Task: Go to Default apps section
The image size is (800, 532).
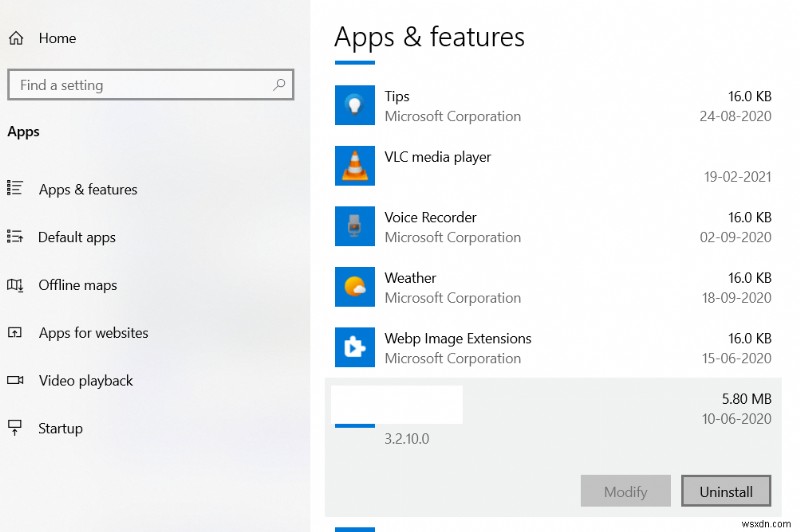Action: 77,237
